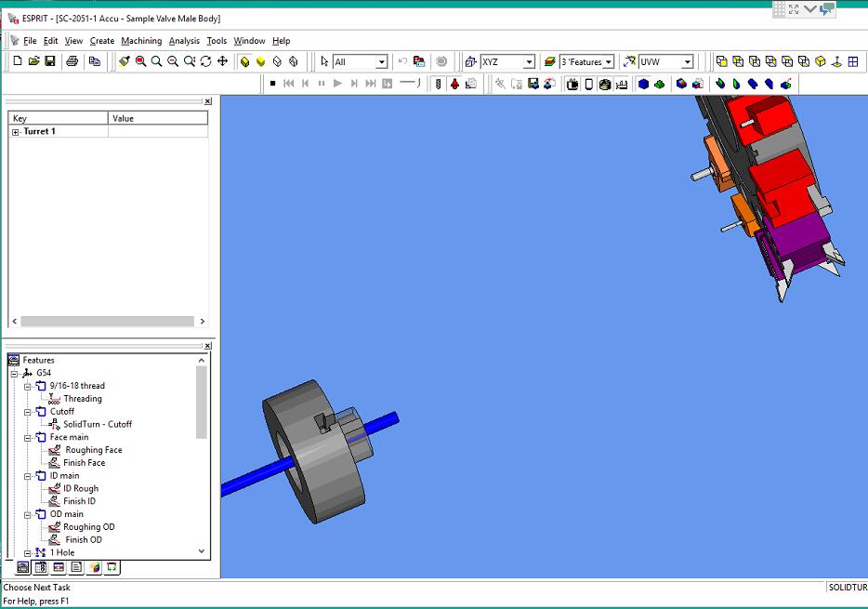The height and width of the screenshot is (609, 868).
Task: Collapse the Face main node
Action: (27, 437)
